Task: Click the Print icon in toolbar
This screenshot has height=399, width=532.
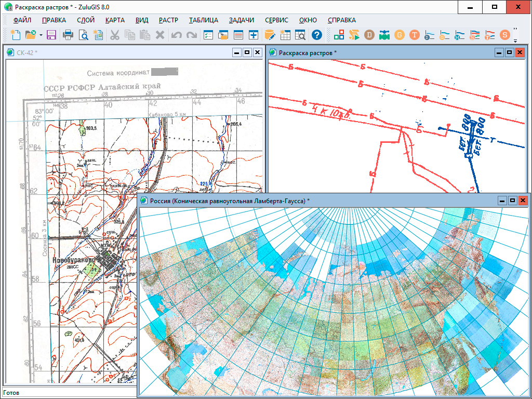Action: (68, 35)
